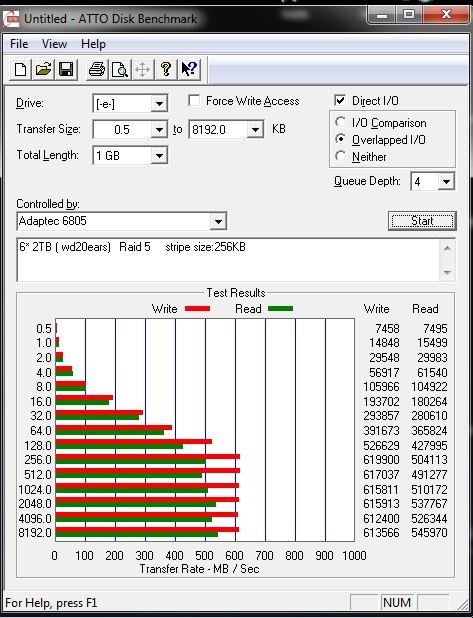Click the Write value 619900
Screen dimensions: 473x618
click(381, 460)
